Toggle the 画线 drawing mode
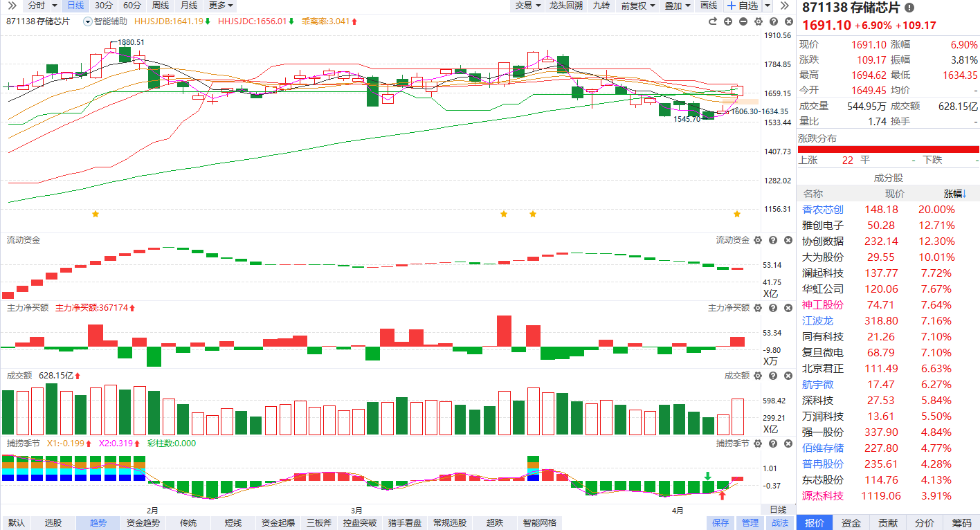Viewport: 980px width, 530px height. 709,6
